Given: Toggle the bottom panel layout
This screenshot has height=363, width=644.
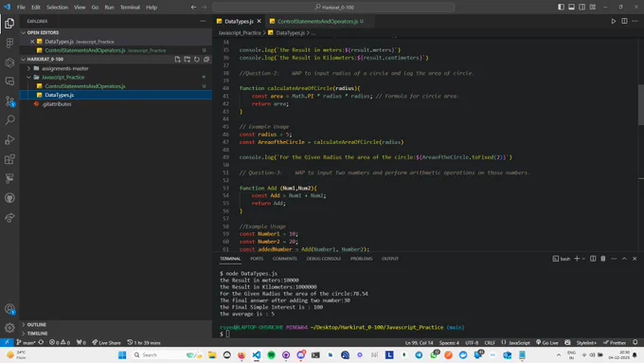Looking at the screenshot, I should pyautogui.click(x=571, y=7).
